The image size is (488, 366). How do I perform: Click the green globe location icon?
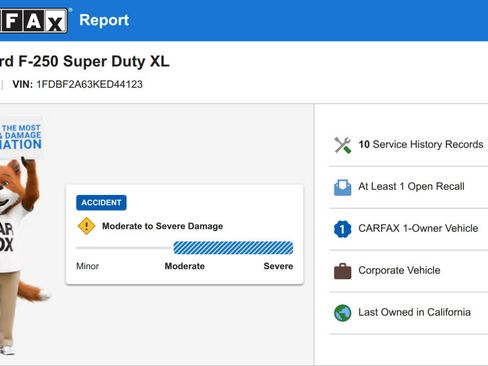point(343,313)
